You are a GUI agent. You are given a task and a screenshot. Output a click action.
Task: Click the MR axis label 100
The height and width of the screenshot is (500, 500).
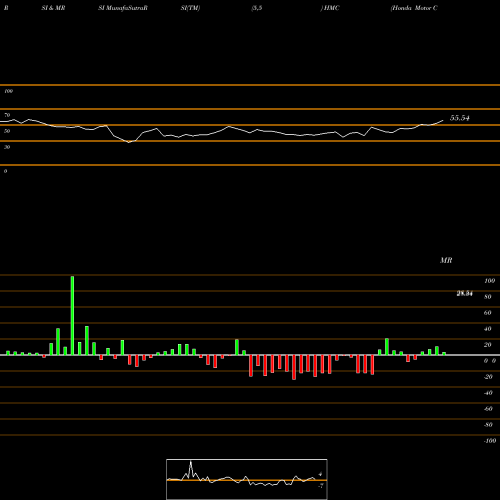coord(489,281)
